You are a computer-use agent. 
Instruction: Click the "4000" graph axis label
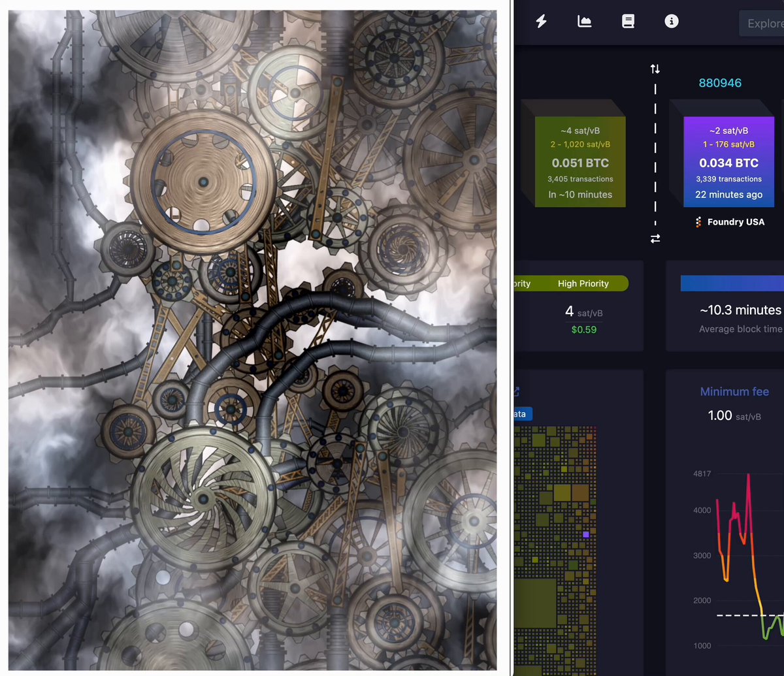click(x=702, y=511)
